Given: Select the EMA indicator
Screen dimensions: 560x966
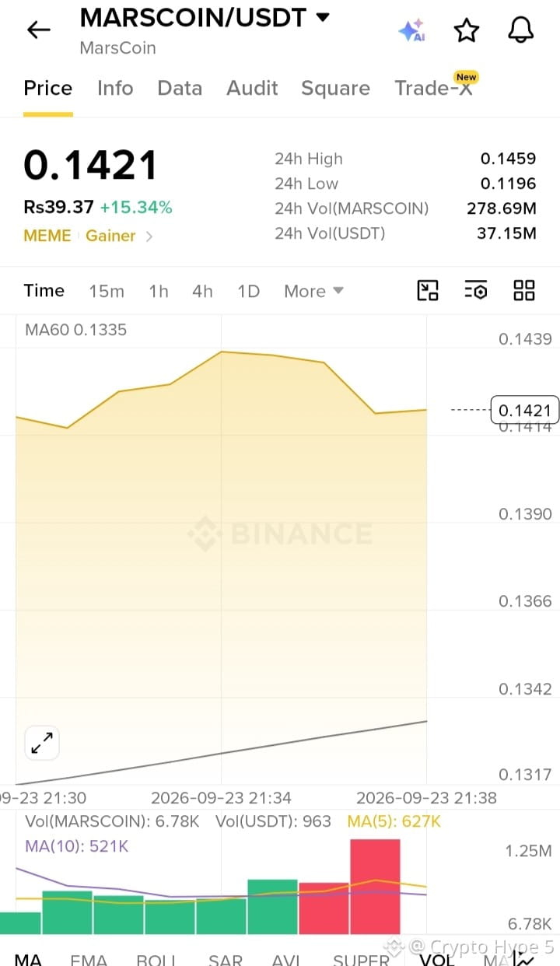Looking at the screenshot, I should [x=89, y=960].
